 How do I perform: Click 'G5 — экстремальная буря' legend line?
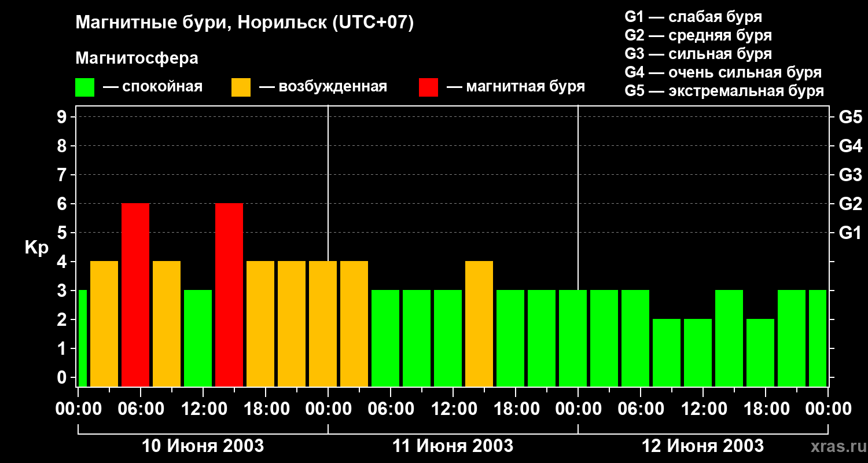pos(724,91)
